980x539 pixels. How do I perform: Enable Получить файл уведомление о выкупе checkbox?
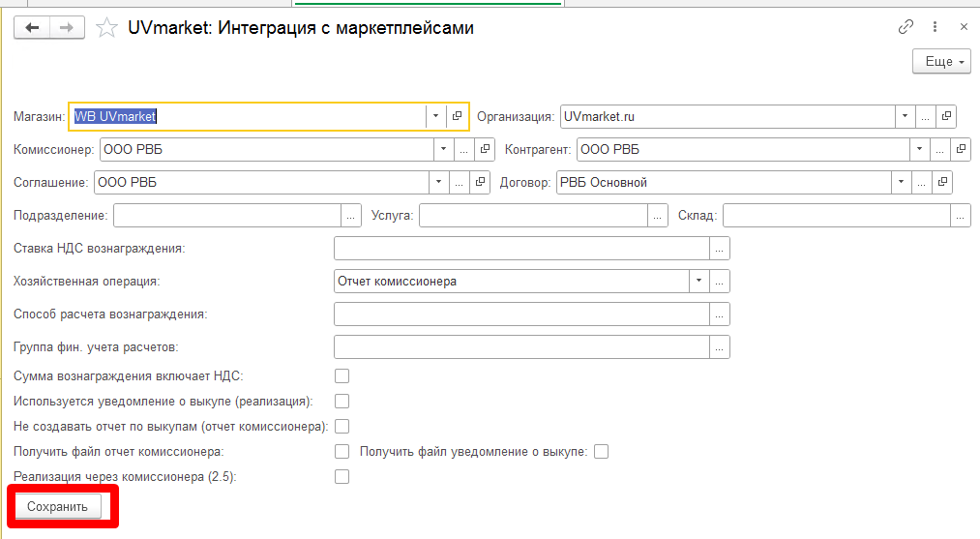tap(601, 452)
